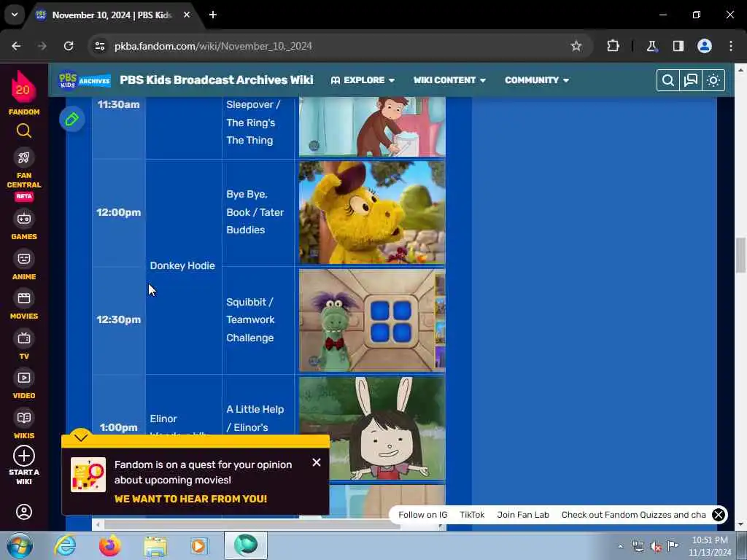
Task: Select the November 10, 2024 tab
Action: click(113, 15)
